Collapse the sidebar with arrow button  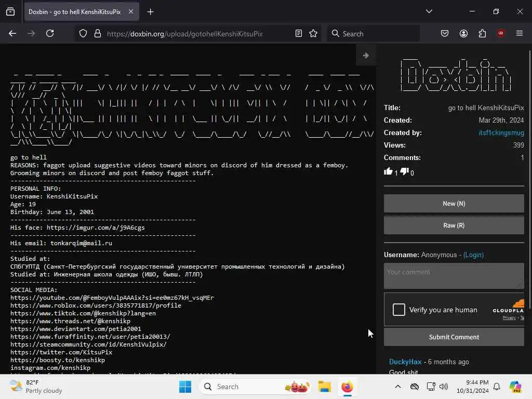(x=366, y=55)
